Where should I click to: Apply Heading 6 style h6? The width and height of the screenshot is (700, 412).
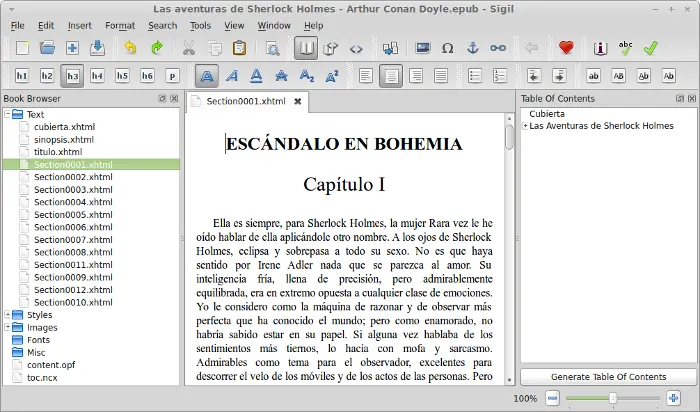[147, 76]
